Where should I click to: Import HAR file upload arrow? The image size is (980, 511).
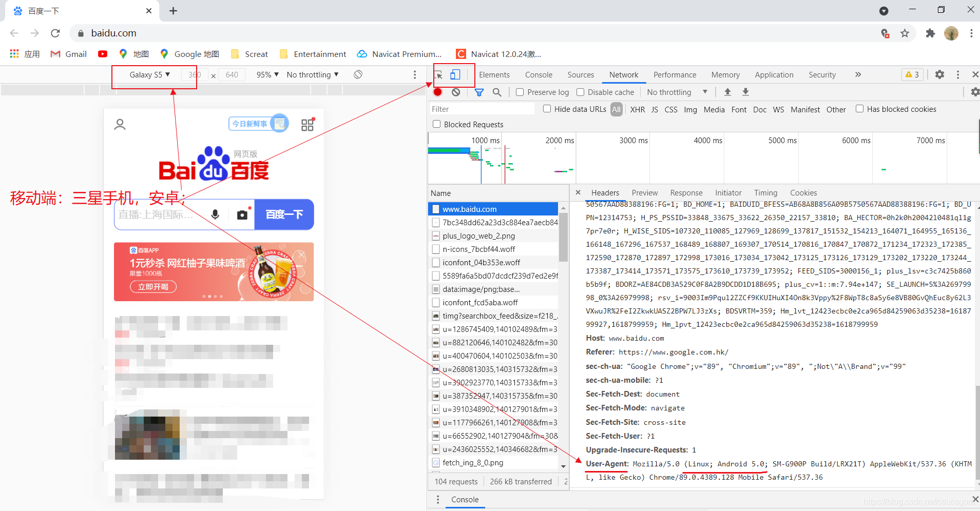727,92
